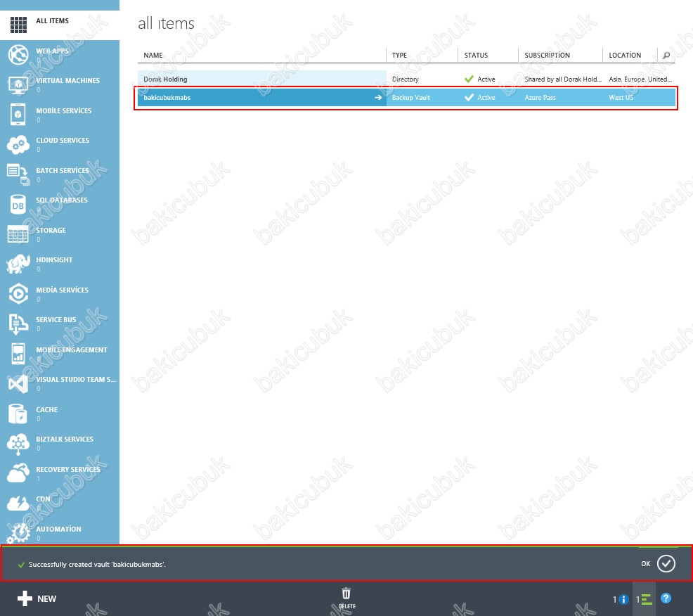Sort by the Type column header

pyautogui.click(x=399, y=56)
